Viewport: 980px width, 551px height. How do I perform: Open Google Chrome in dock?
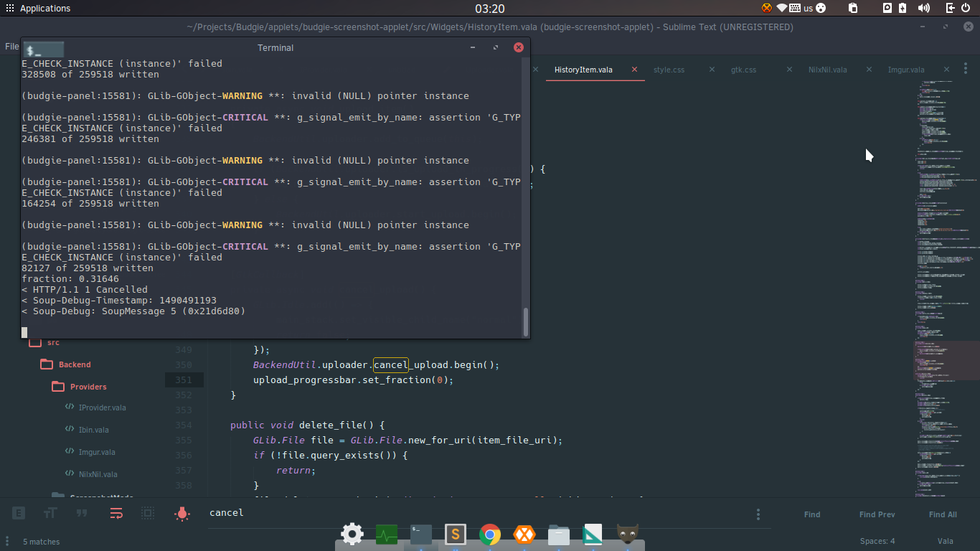tap(490, 534)
